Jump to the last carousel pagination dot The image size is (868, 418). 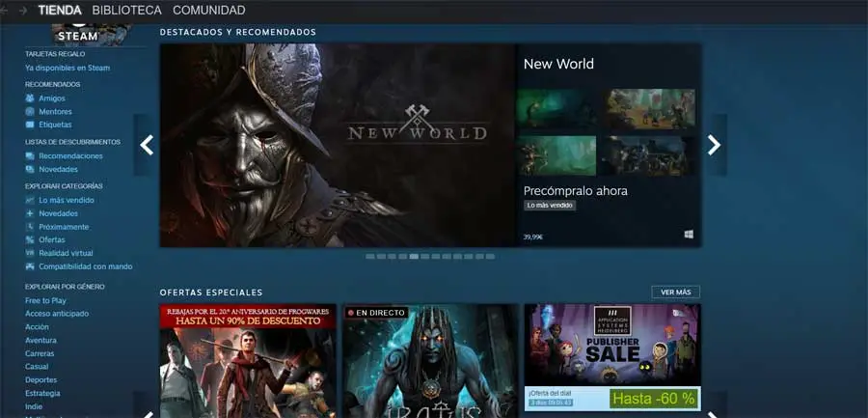490,256
